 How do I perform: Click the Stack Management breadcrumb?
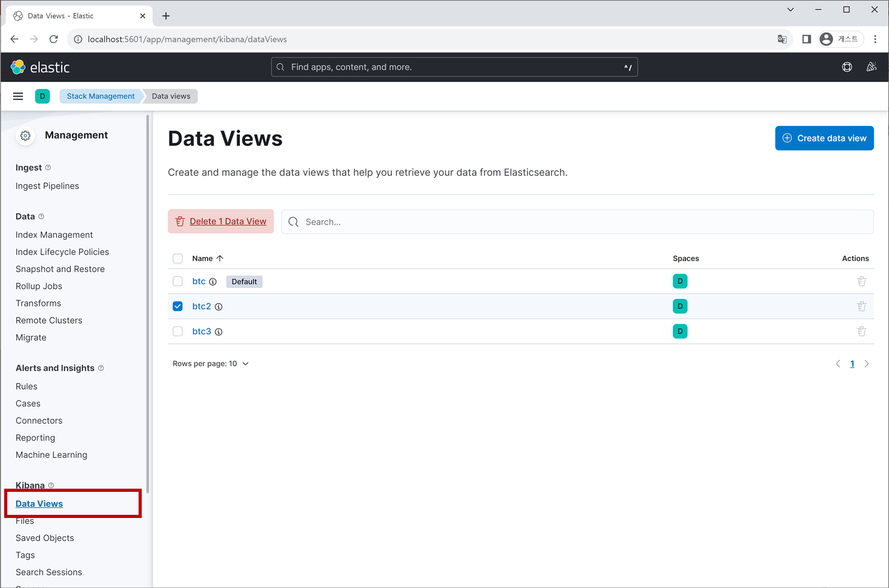[x=100, y=96]
